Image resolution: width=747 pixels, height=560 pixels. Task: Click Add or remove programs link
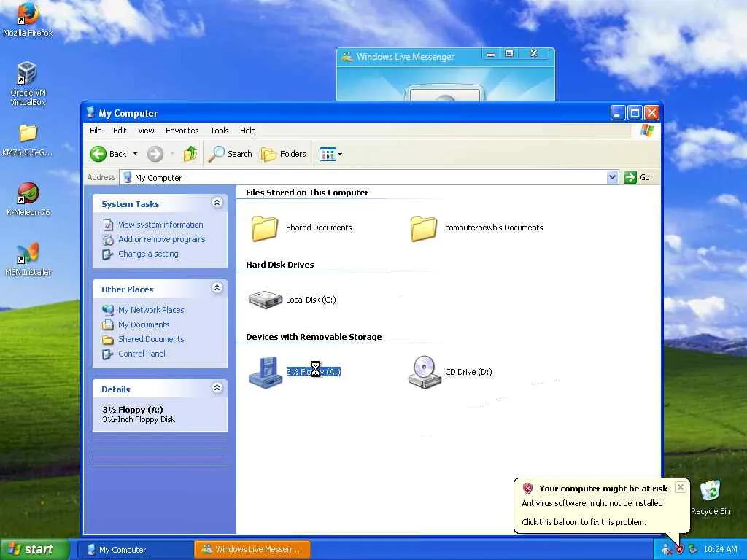[x=162, y=239]
